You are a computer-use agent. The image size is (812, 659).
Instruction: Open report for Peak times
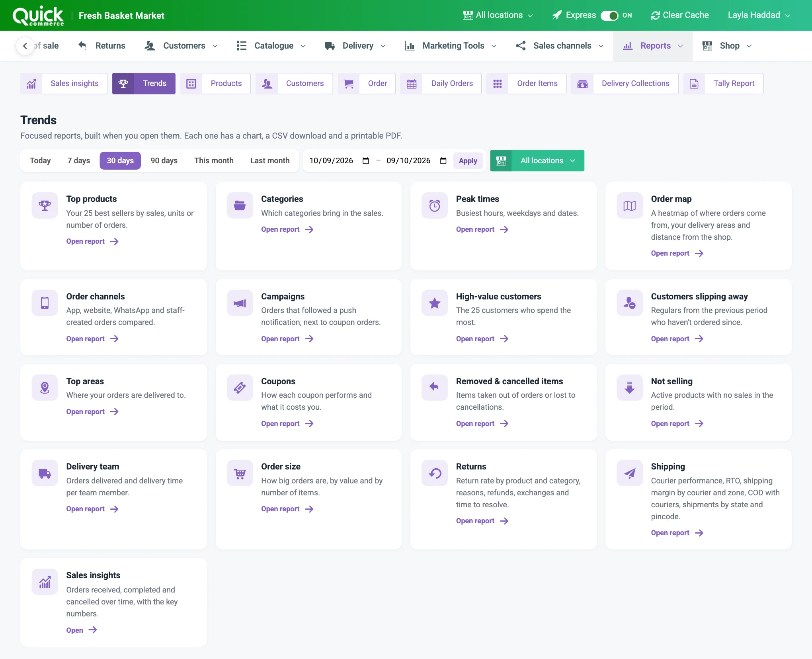click(x=482, y=229)
